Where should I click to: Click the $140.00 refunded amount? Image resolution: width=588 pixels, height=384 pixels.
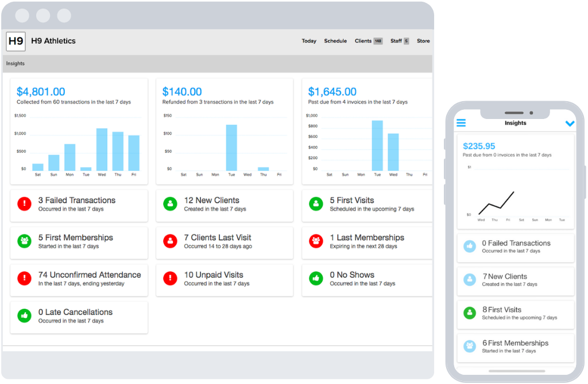182,91
